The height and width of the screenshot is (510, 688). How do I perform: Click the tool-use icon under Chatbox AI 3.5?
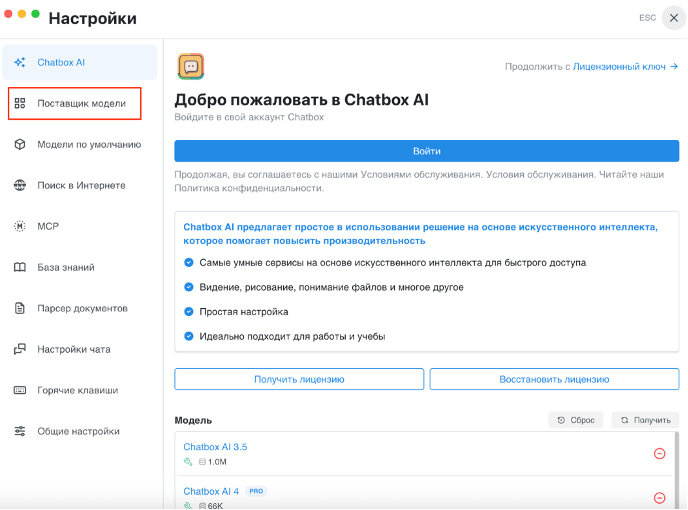[188, 462]
